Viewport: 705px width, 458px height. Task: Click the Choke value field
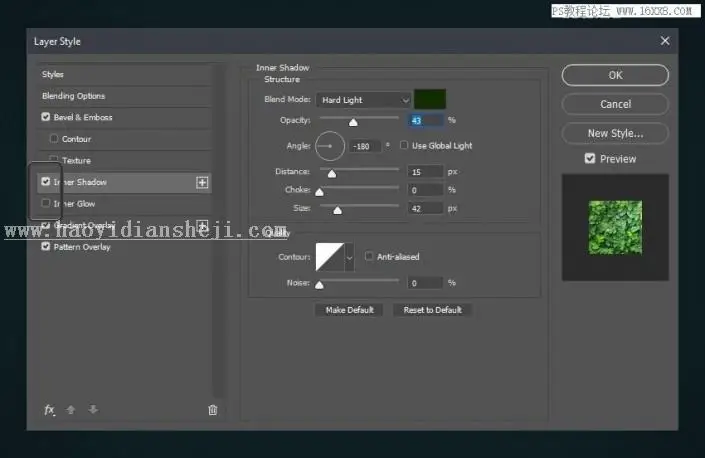click(x=425, y=190)
